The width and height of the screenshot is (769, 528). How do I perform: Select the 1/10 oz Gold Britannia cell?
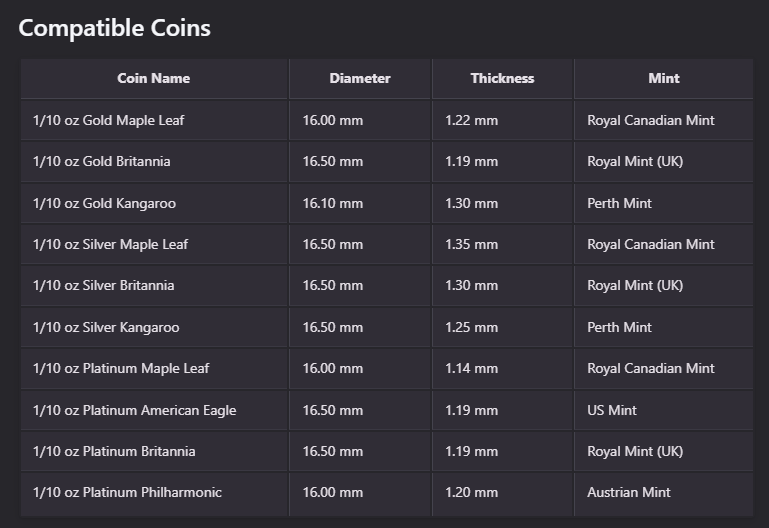point(101,161)
